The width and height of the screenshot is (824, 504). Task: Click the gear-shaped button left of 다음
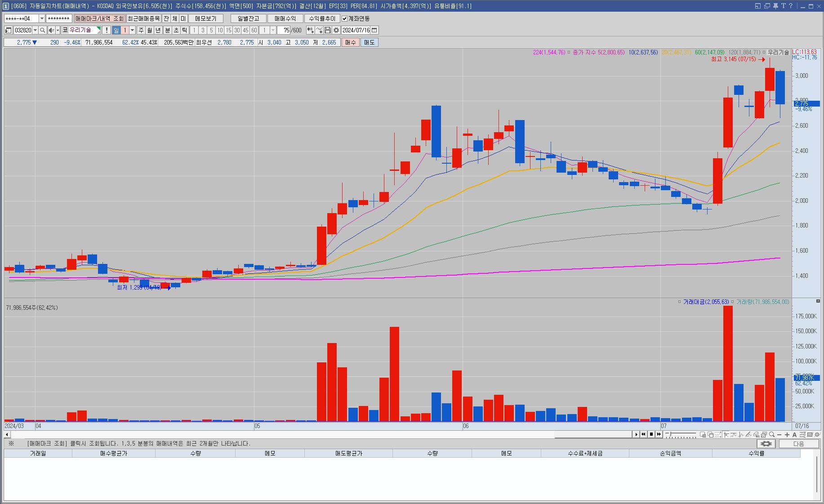click(x=766, y=444)
